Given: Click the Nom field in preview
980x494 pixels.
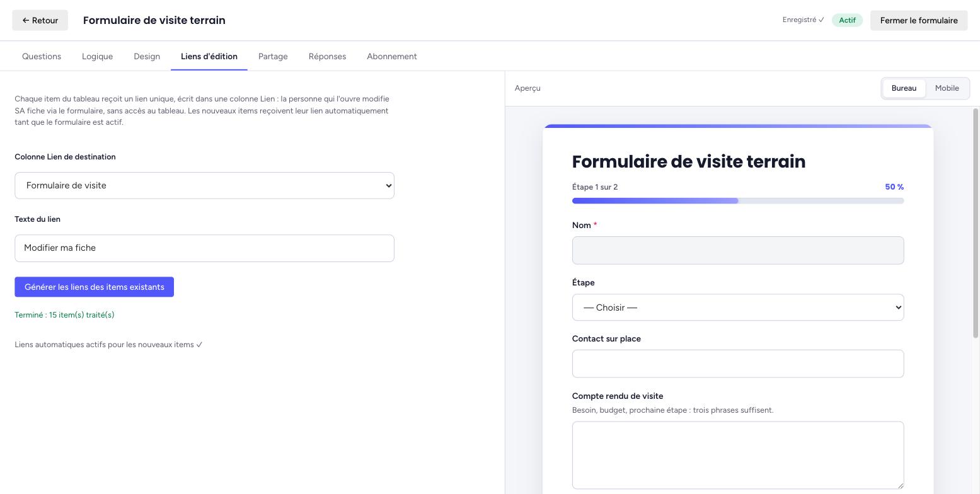Looking at the screenshot, I should [x=737, y=250].
